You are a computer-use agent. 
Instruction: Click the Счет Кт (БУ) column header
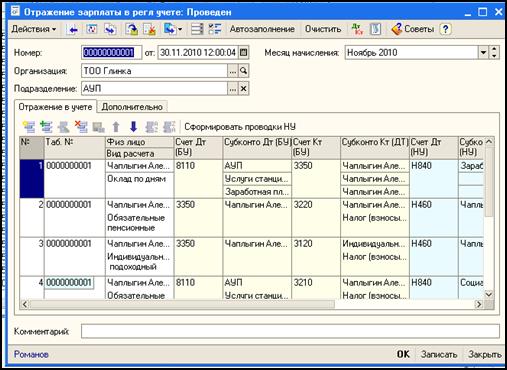(316, 147)
